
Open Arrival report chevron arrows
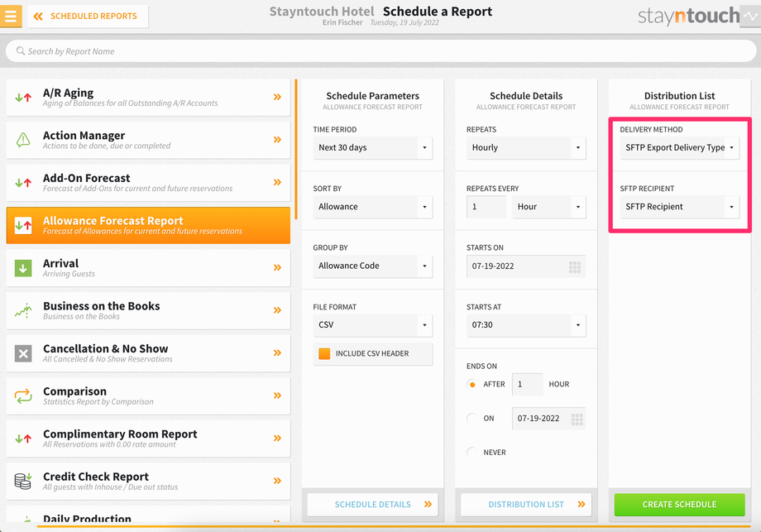277,267
